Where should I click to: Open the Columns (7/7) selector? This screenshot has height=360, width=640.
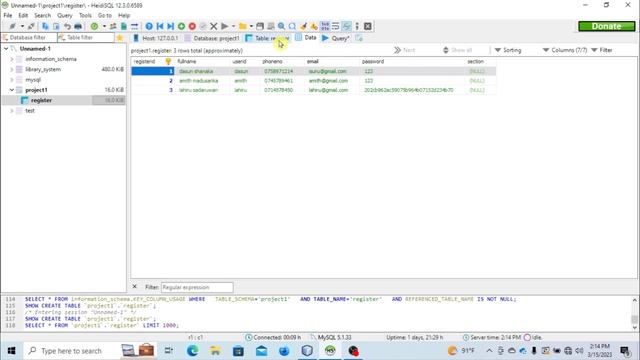pyautogui.click(x=564, y=50)
